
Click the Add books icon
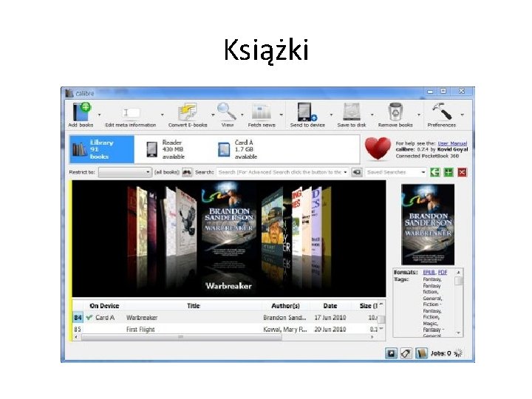click(82, 112)
